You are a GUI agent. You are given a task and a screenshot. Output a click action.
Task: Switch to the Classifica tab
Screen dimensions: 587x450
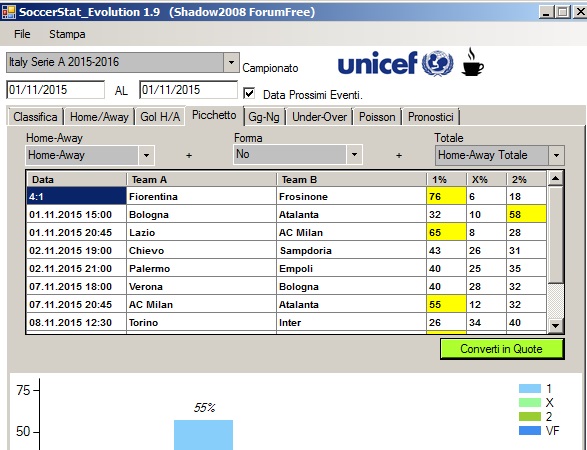coord(35,117)
